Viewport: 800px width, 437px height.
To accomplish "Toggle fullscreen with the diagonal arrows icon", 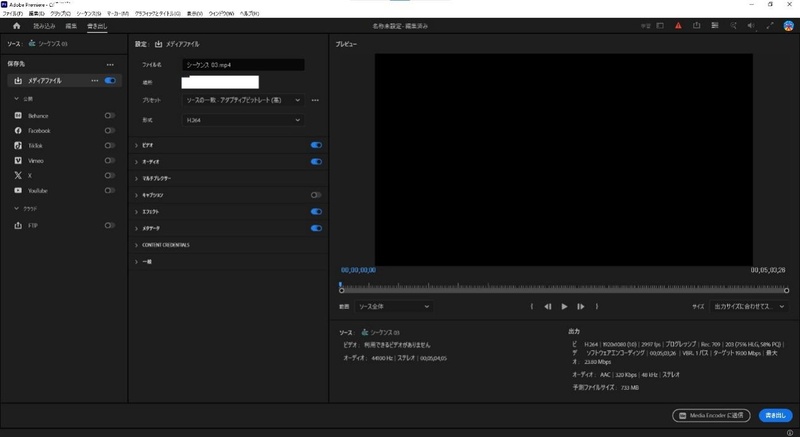I will click(770, 25).
